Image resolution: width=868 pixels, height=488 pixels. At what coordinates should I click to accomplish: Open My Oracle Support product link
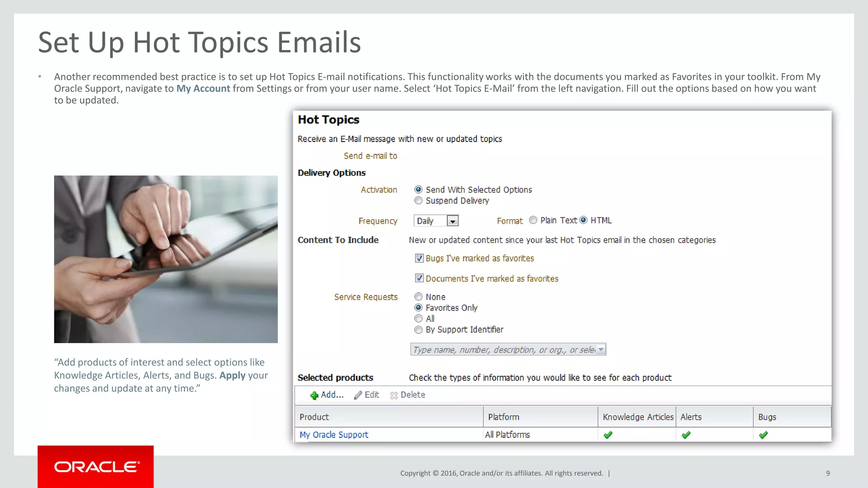334,435
